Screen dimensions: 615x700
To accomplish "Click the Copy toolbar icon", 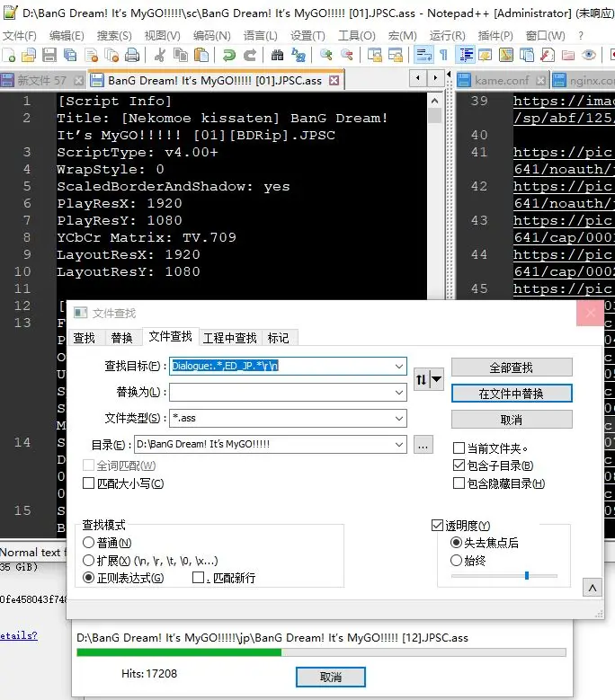I will coord(181,56).
